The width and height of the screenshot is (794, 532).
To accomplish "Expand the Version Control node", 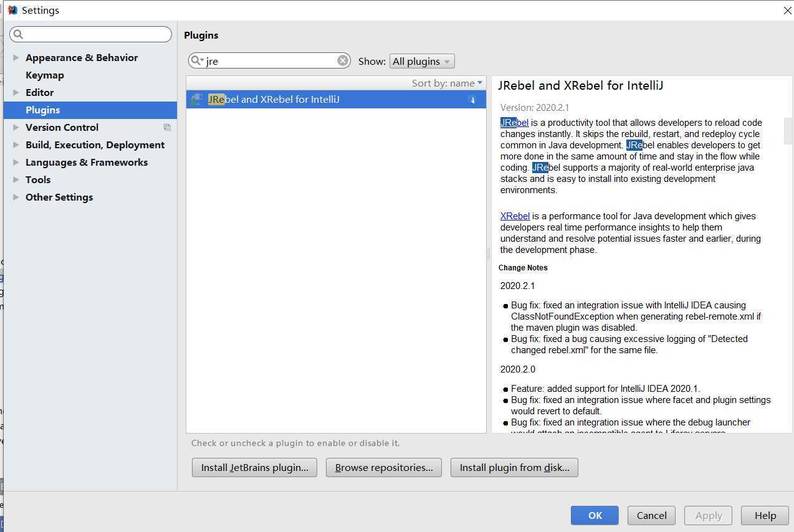I will 16,127.
